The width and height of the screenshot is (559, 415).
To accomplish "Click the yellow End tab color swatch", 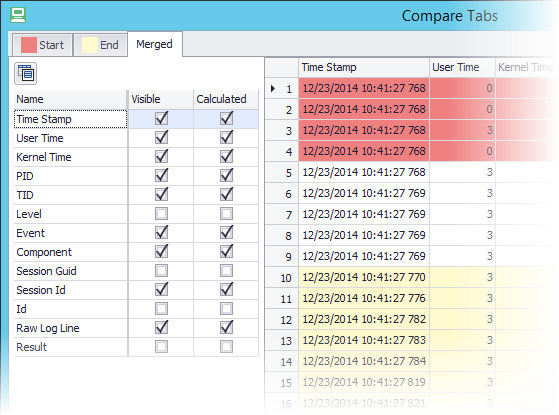I will 89,45.
